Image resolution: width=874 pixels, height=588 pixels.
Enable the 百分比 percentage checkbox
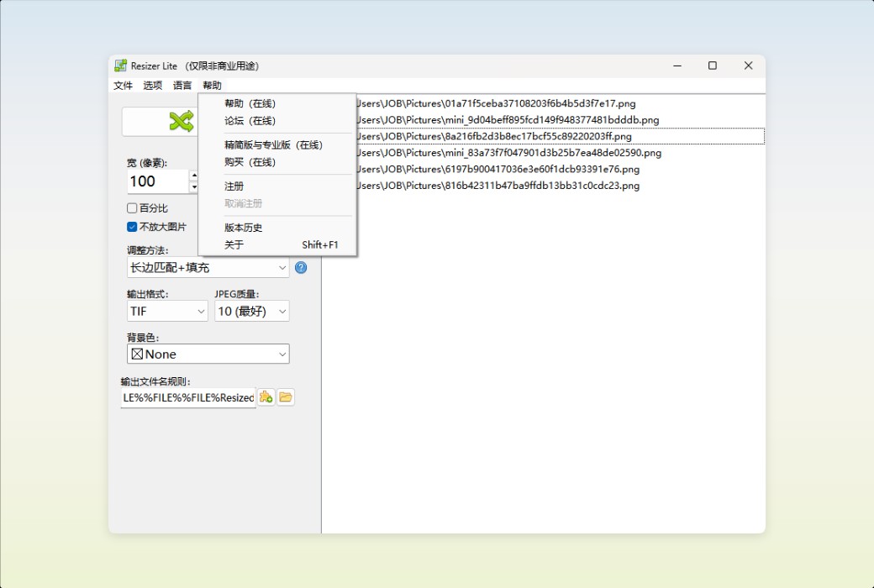(x=132, y=207)
